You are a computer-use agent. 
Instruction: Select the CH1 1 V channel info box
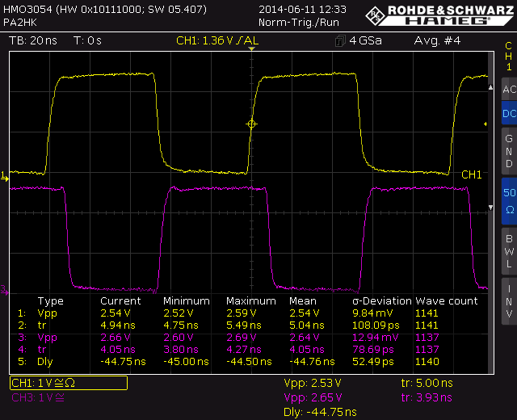tap(68, 383)
